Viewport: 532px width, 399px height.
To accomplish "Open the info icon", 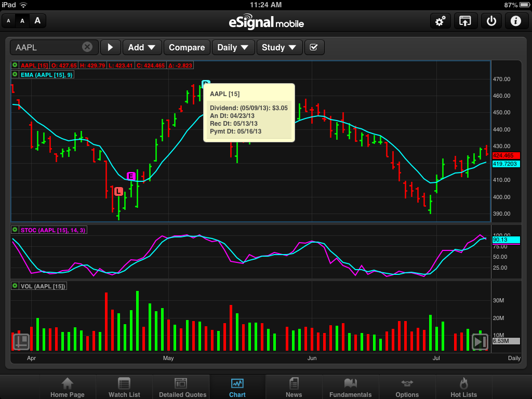I will pyautogui.click(x=515, y=21).
